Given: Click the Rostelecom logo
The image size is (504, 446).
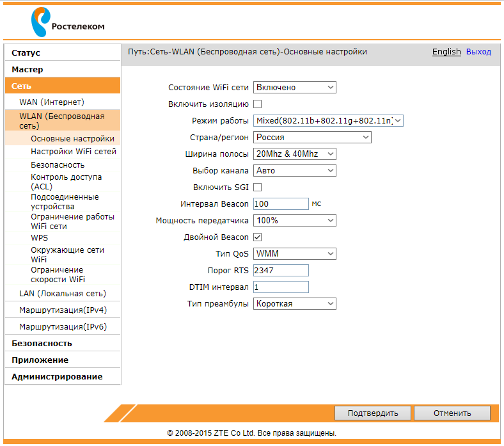Looking at the screenshot, I should click(x=68, y=22).
